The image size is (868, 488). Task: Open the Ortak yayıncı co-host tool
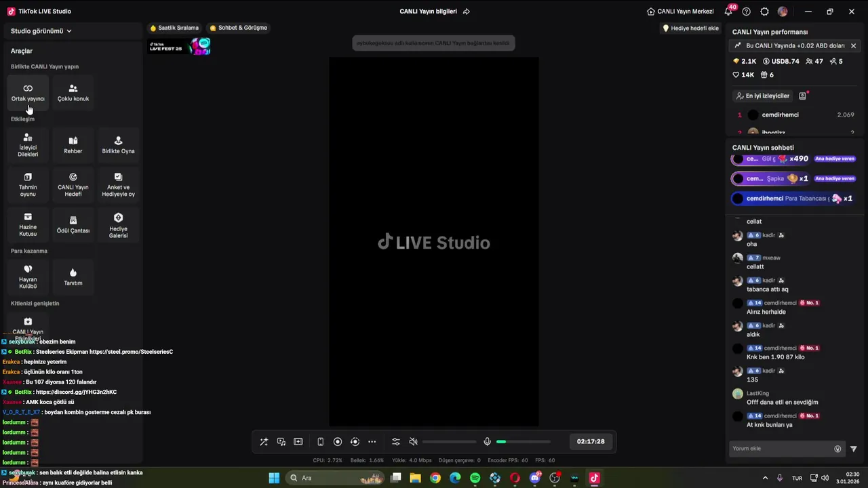pos(28,93)
